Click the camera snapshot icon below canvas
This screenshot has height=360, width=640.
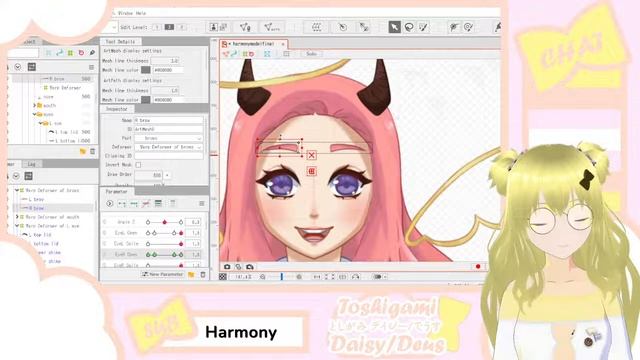click(x=227, y=267)
